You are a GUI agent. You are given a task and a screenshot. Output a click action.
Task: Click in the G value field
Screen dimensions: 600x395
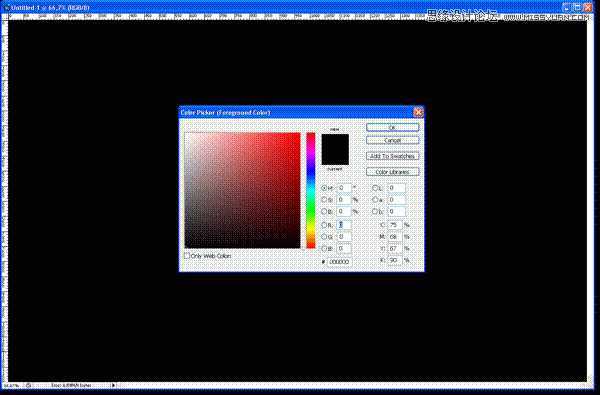coord(344,237)
